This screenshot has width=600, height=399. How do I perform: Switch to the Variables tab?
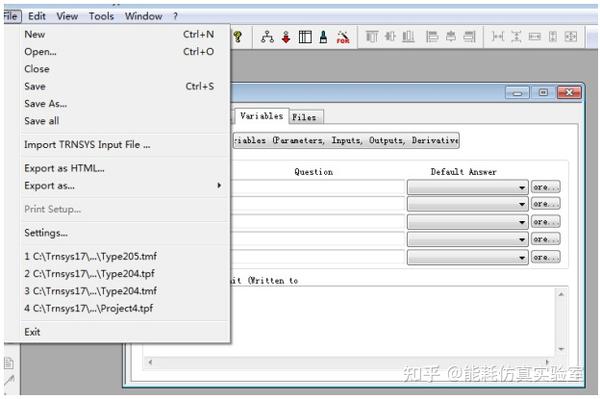pos(262,116)
